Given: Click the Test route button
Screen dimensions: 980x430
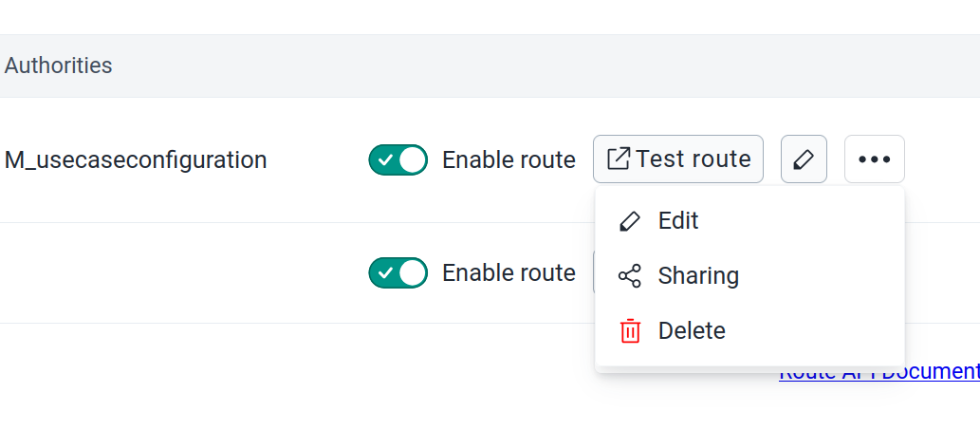Looking at the screenshot, I should click(678, 159).
